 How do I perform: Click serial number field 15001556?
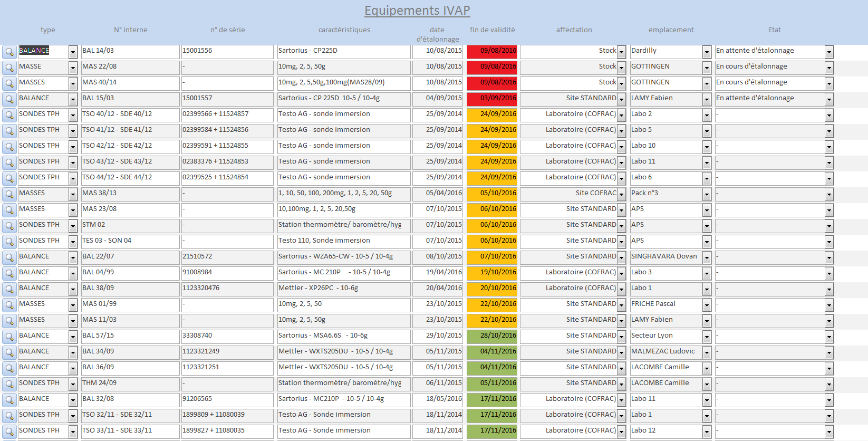coord(228,52)
